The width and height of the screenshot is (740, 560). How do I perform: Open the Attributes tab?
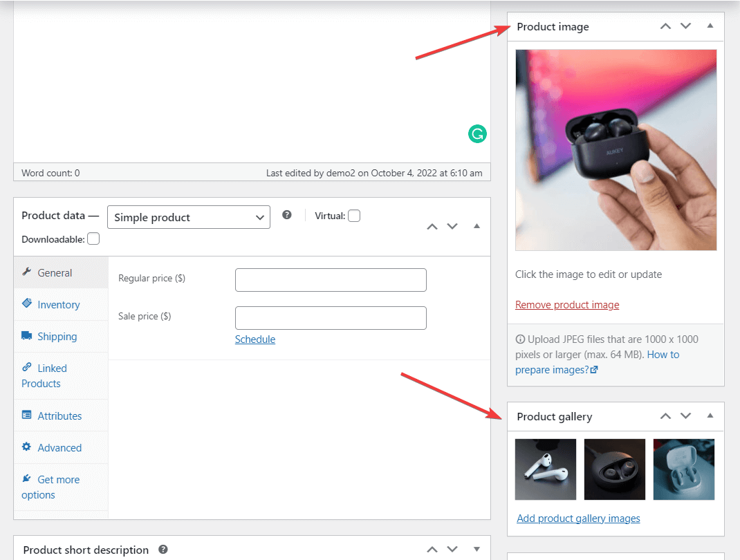[61, 416]
